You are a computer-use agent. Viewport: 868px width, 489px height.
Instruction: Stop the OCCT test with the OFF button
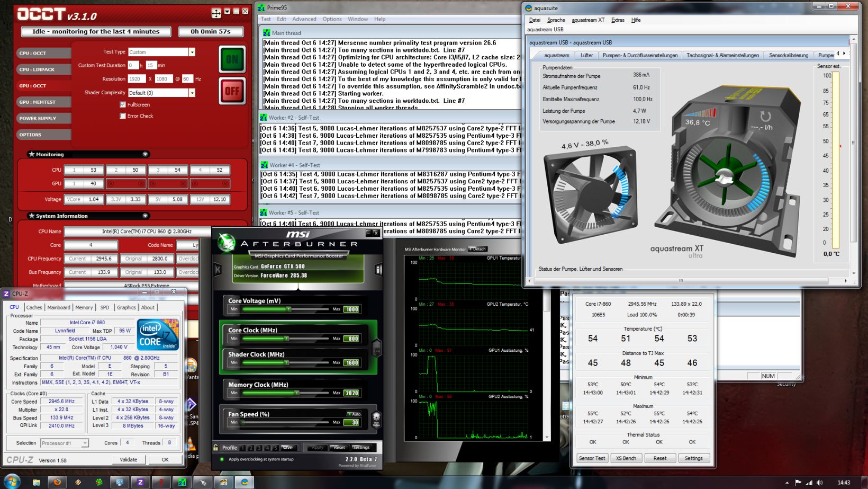click(x=232, y=91)
